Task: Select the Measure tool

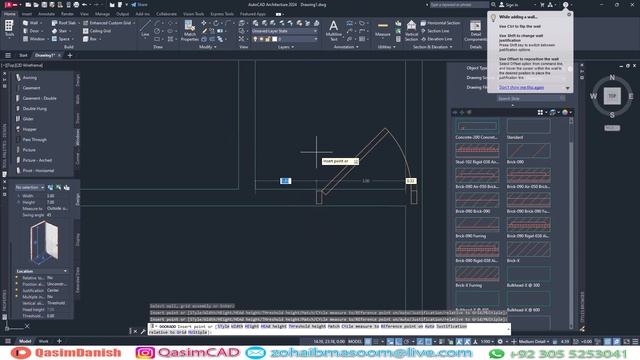Action: click(383, 29)
